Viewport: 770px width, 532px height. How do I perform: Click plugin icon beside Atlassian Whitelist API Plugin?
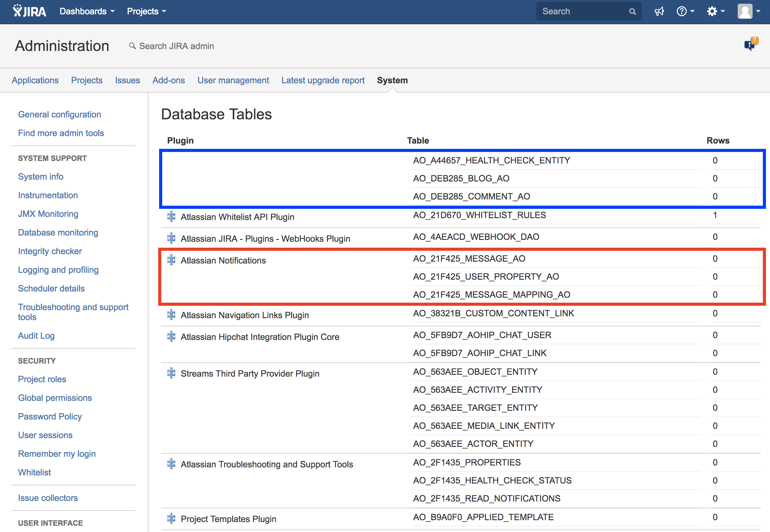pyautogui.click(x=171, y=217)
